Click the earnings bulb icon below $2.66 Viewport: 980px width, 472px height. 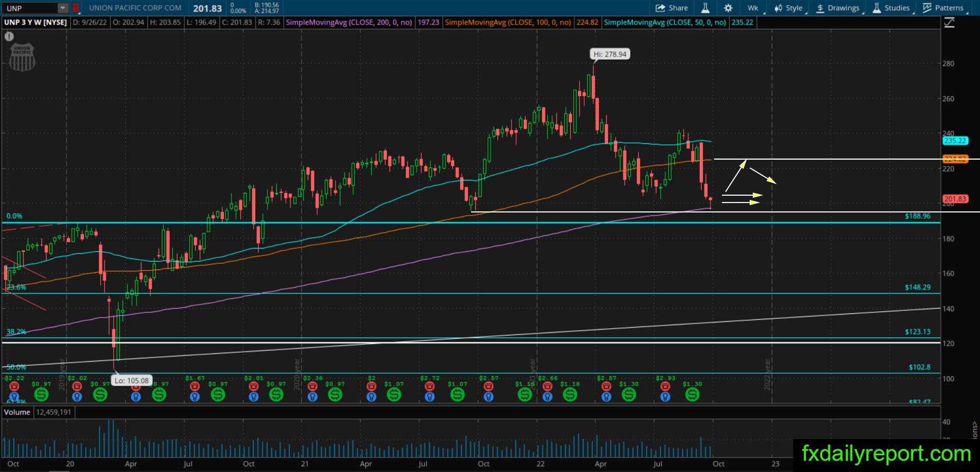[548, 397]
